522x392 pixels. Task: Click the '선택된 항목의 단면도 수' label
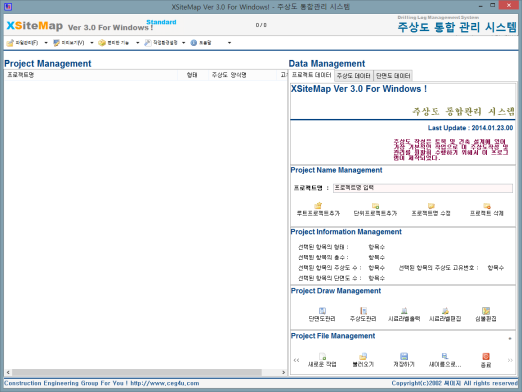pos(329,278)
